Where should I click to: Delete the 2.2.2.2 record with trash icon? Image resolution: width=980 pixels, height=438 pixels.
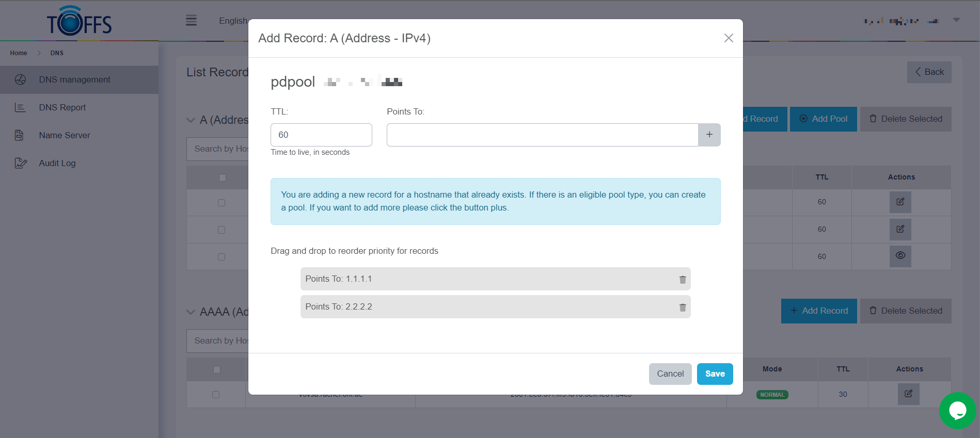[x=682, y=307]
